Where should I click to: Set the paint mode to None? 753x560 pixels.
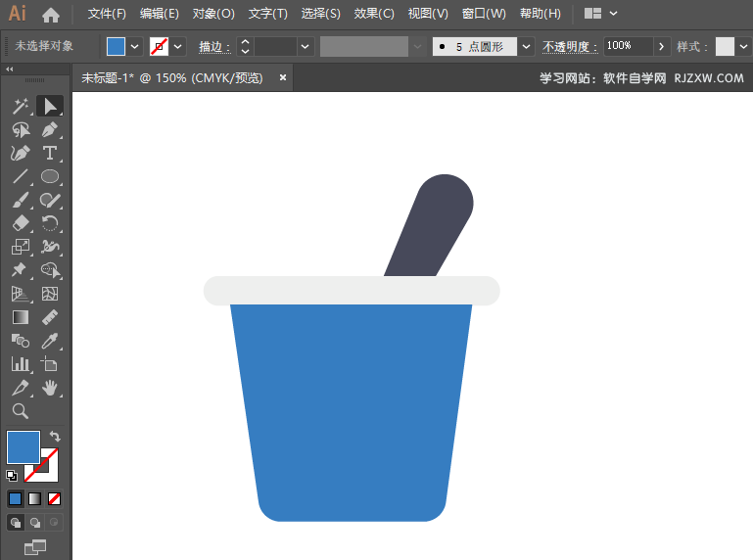pos(55,498)
